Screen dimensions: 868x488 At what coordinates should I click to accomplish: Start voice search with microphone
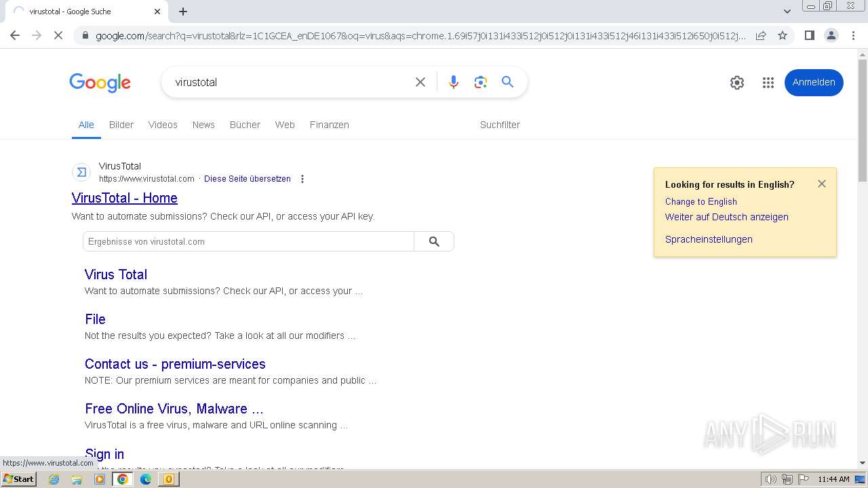454,82
